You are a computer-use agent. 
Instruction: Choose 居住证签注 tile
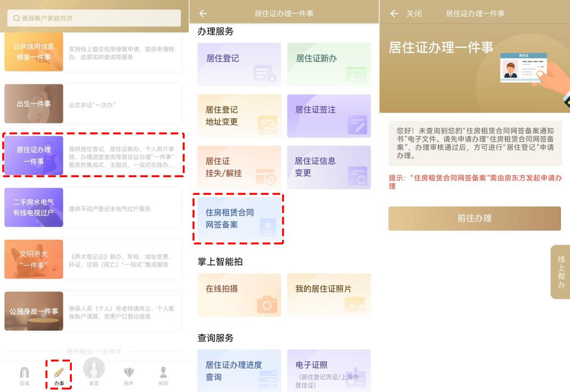tap(329, 116)
